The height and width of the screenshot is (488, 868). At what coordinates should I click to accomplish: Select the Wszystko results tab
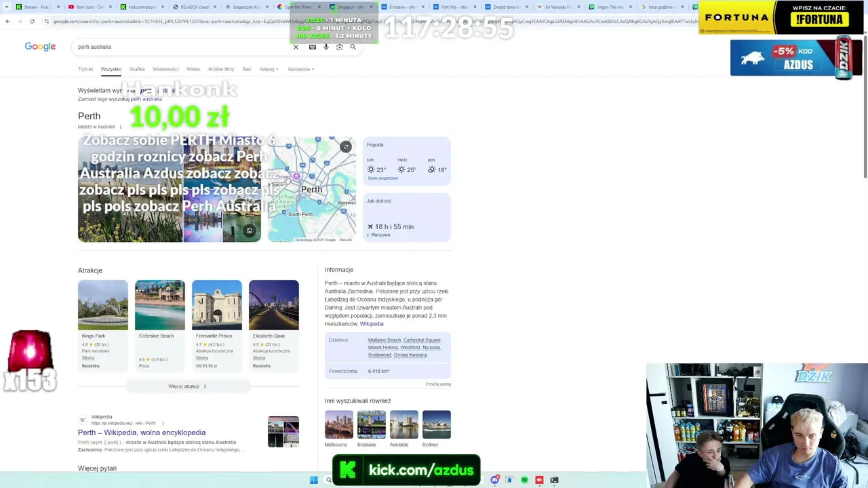111,69
